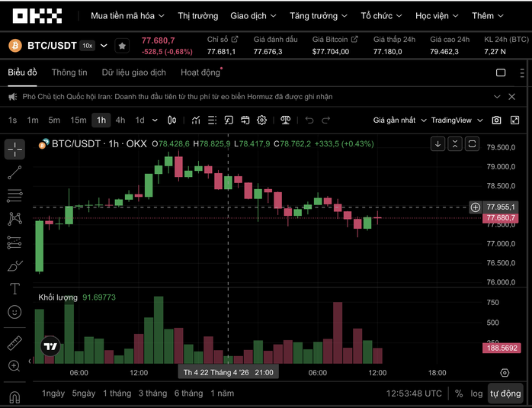Viewport: 532px width, 408px height.
Task: Toggle logarithmic scale with log button
Action: pyautogui.click(x=476, y=394)
